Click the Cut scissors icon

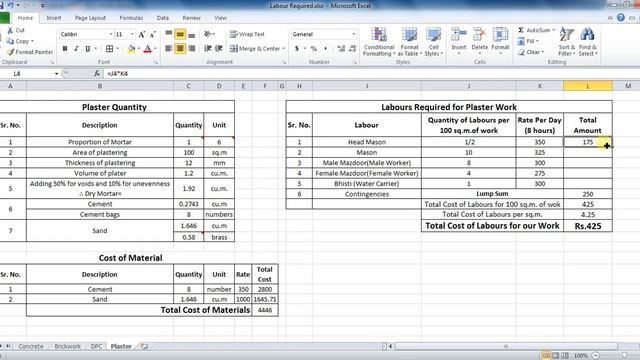click(x=10, y=31)
